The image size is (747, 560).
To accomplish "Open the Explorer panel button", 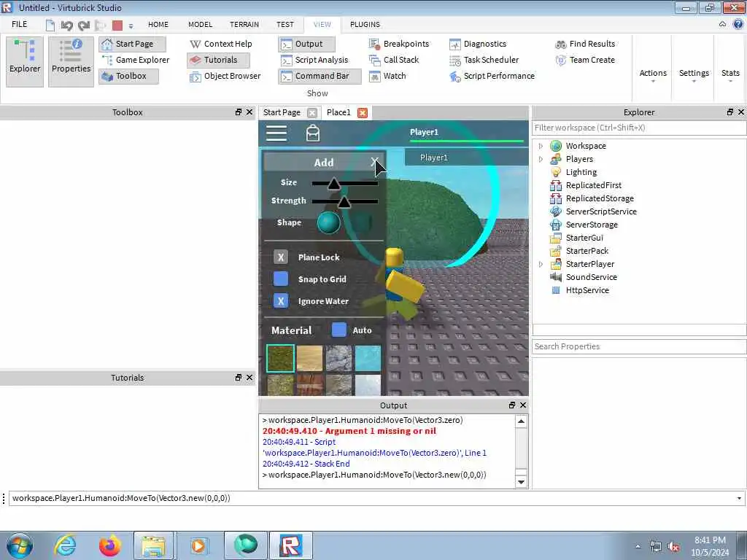I will coord(25,61).
